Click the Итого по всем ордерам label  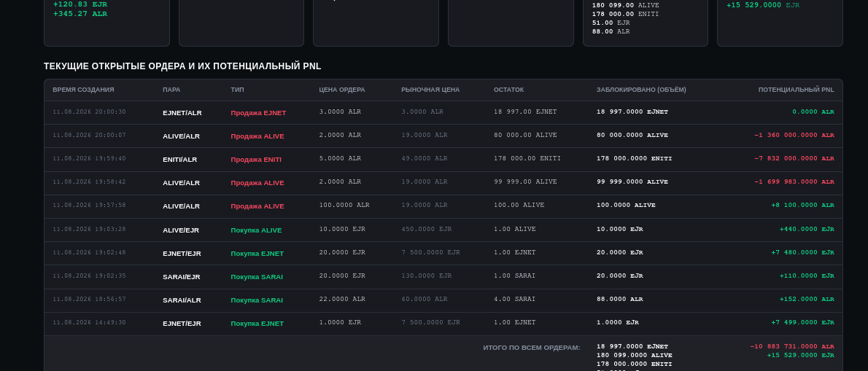click(532, 348)
